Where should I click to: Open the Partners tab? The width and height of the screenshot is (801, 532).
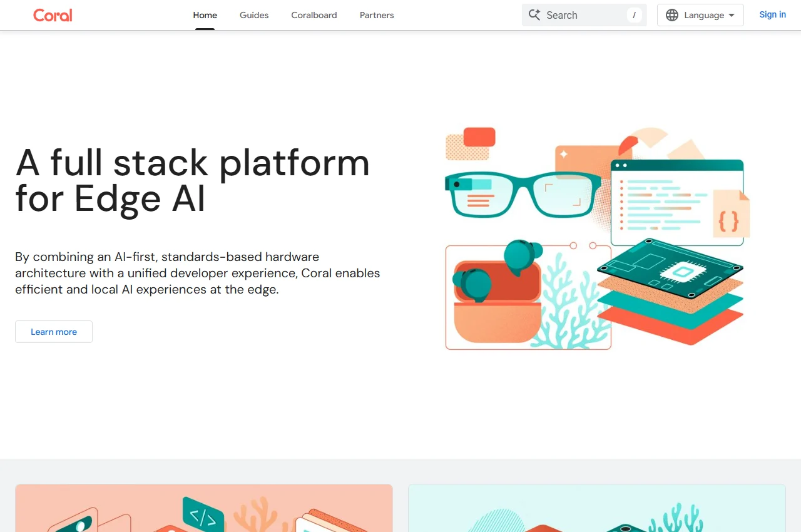tap(377, 15)
